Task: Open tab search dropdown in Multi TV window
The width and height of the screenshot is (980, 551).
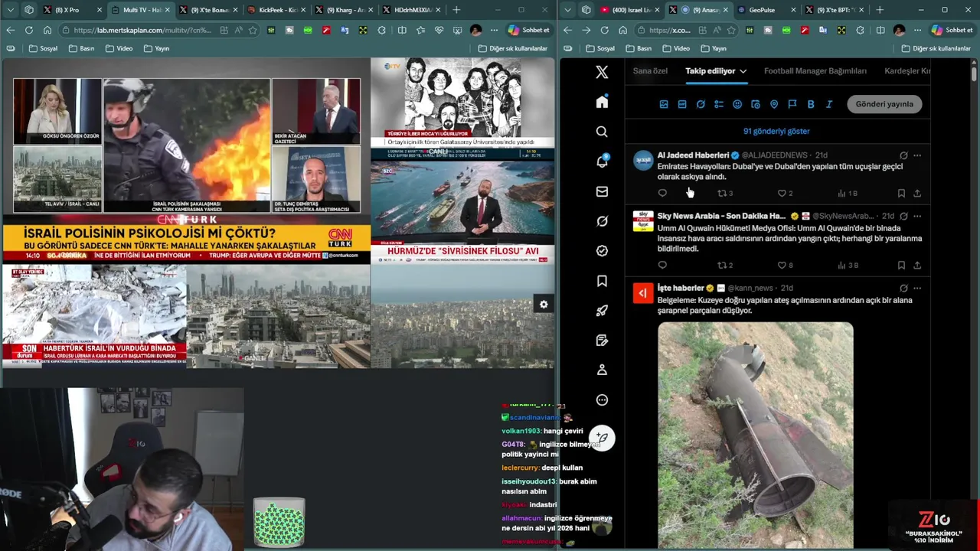Action: pyautogui.click(x=11, y=10)
